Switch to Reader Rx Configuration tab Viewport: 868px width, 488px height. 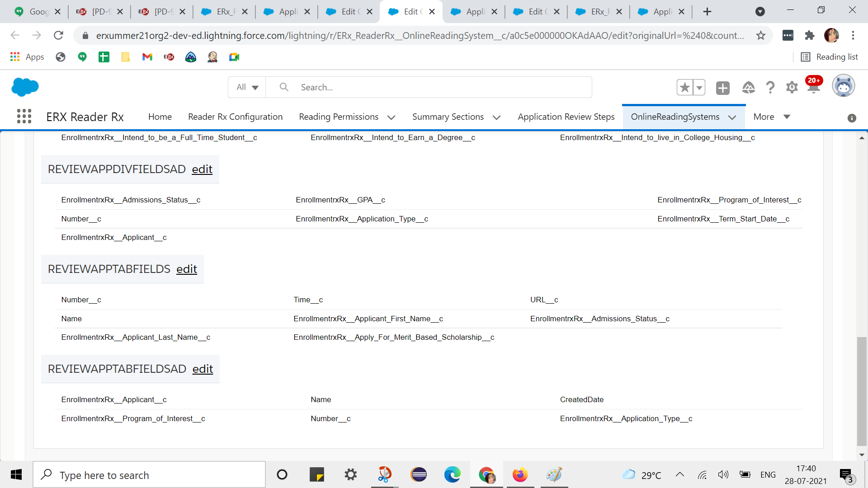[x=235, y=117]
